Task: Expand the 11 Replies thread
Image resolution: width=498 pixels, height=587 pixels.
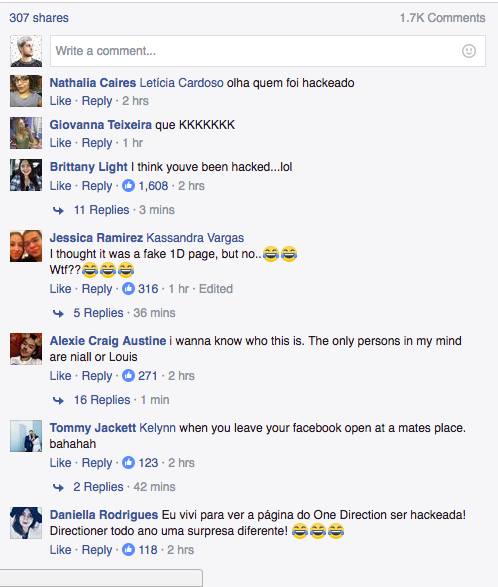Action: coord(101,210)
